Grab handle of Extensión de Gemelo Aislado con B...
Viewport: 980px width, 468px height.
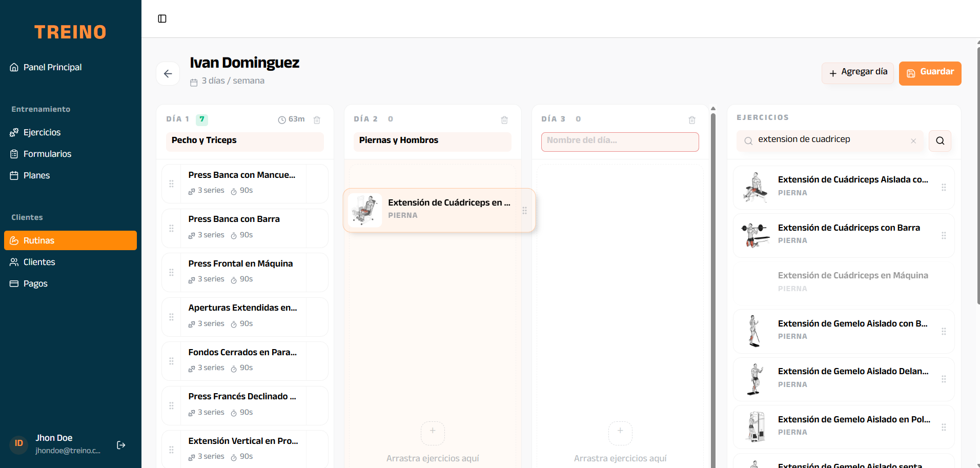(x=944, y=331)
